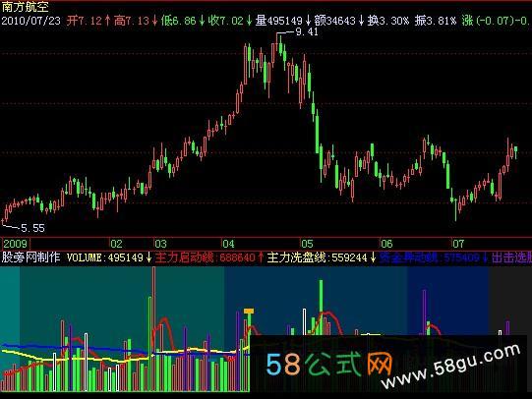Click the 5.55 lowest price label
Viewport: 532px width, 399px height.
point(32,228)
